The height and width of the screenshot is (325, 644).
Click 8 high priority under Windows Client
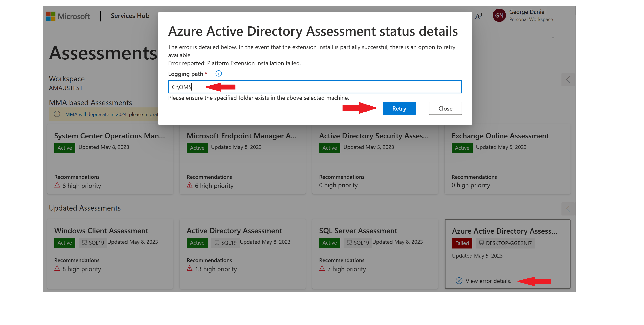click(82, 269)
